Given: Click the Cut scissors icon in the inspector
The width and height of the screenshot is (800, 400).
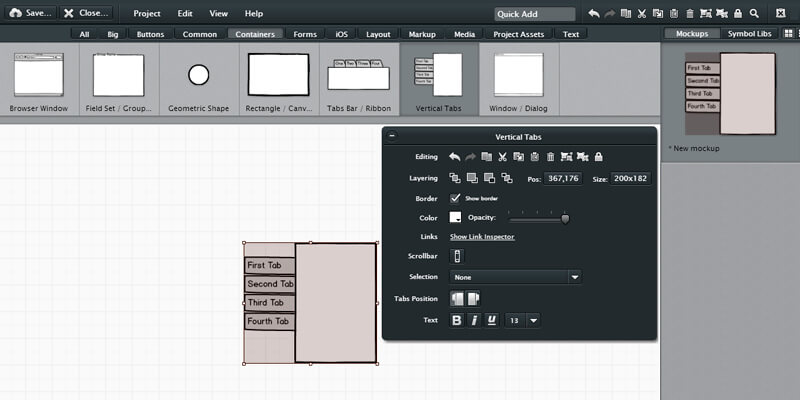Looking at the screenshot, I should point(503,157).
